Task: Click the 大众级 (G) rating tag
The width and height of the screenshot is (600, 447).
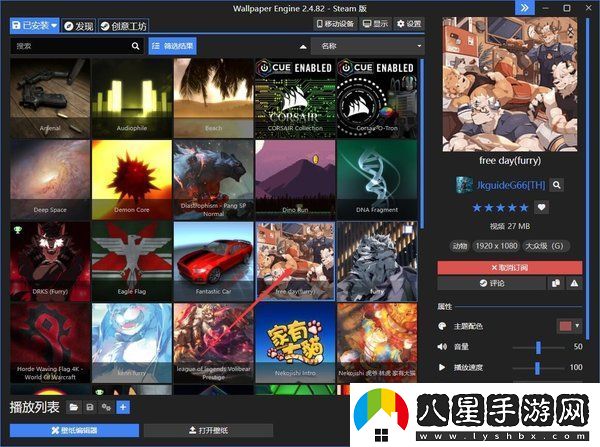Action: pos(546,246)
